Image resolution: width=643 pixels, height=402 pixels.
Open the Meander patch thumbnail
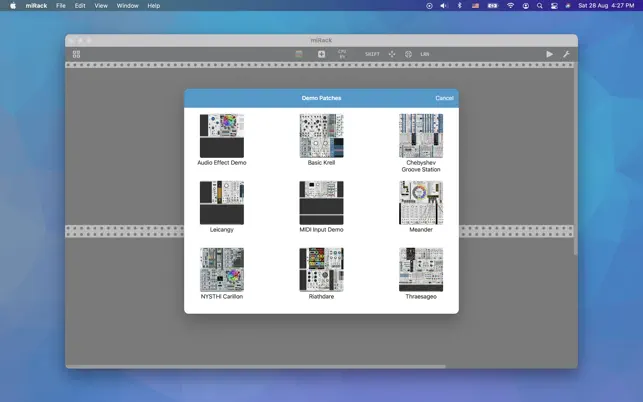coord(421,203)
